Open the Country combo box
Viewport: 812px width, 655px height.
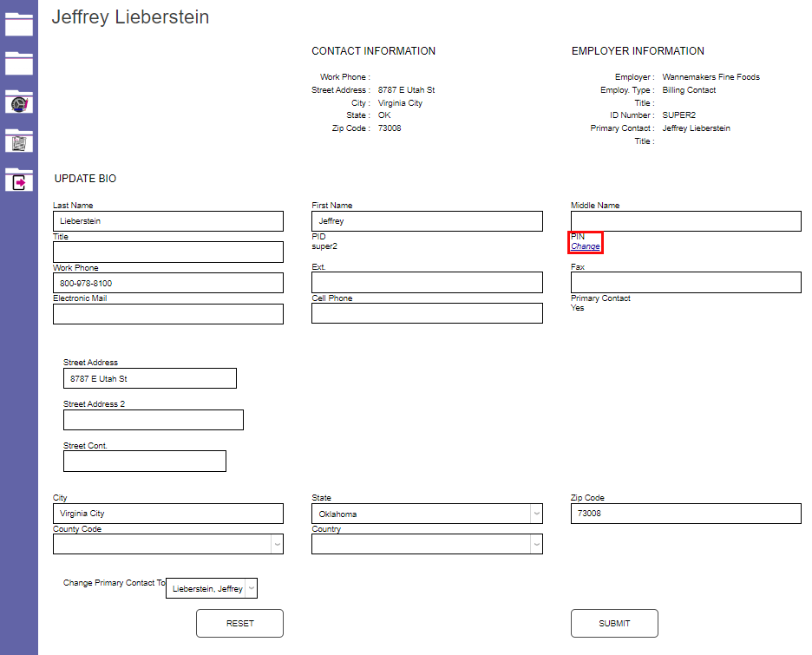[425, 544]
